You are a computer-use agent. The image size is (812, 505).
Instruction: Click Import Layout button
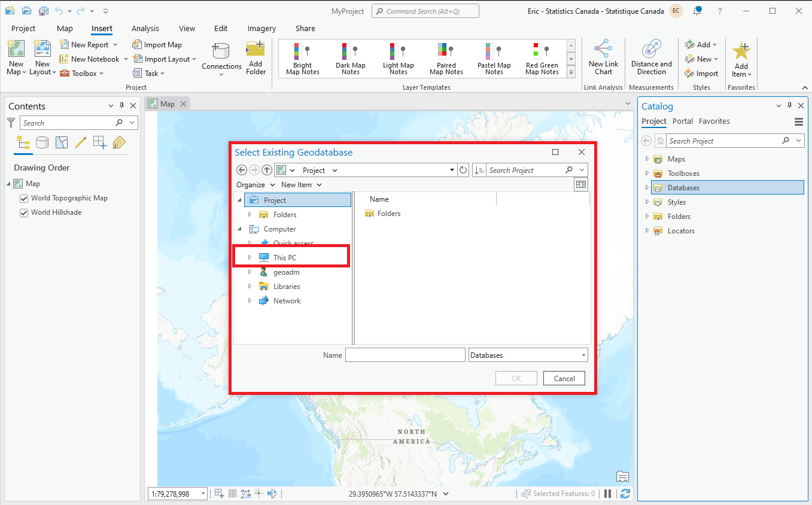point(164,59)
